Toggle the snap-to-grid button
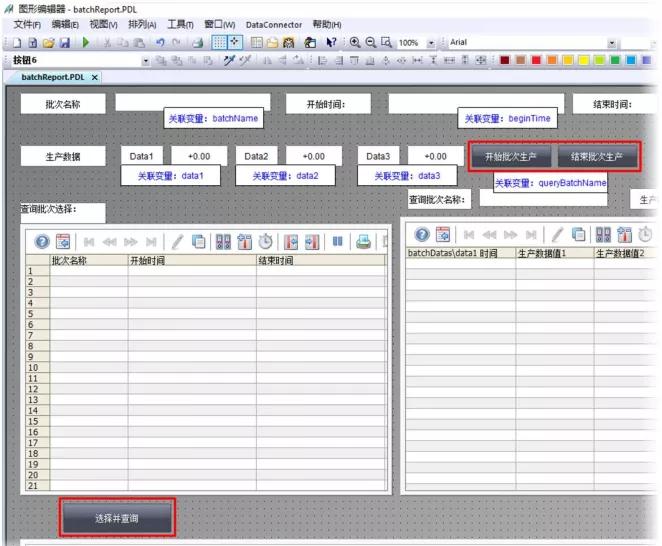The height and width of the screenshot is (546, 662). [234, 42]
